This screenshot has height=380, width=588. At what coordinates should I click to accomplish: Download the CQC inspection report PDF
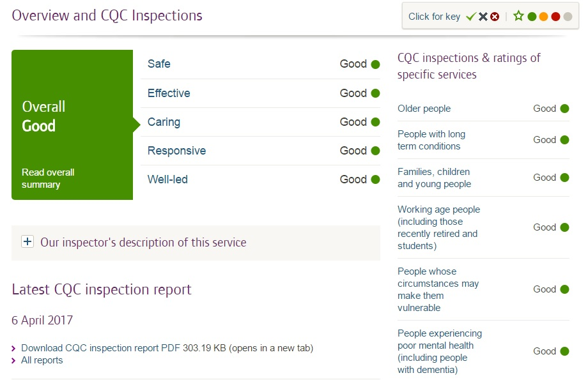click(x=167, y=348)
